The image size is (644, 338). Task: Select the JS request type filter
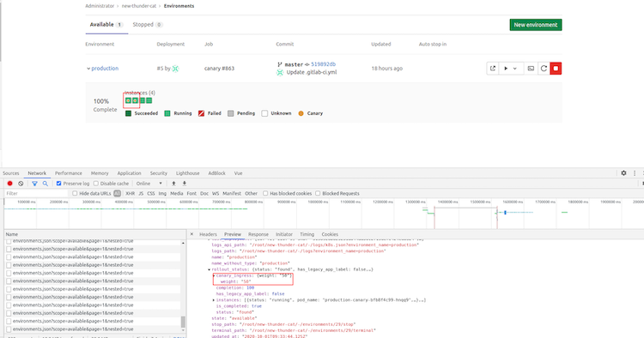coord(141,193)
